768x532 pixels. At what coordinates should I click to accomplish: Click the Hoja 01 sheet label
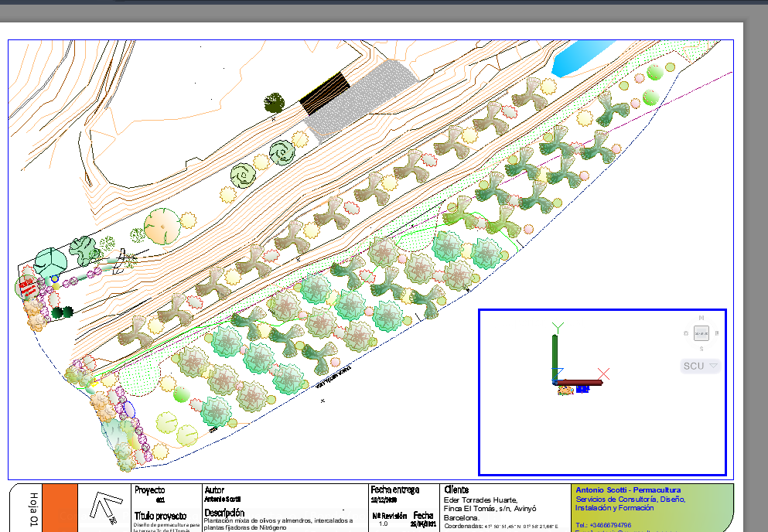click(33, 509)
